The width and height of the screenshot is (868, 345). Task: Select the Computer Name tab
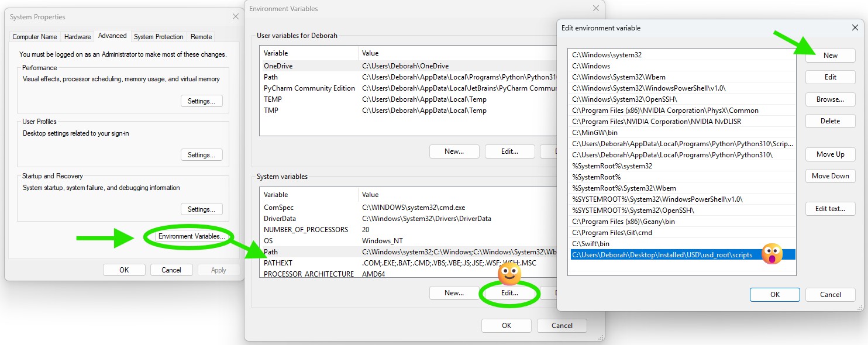[x=35, y=36]
